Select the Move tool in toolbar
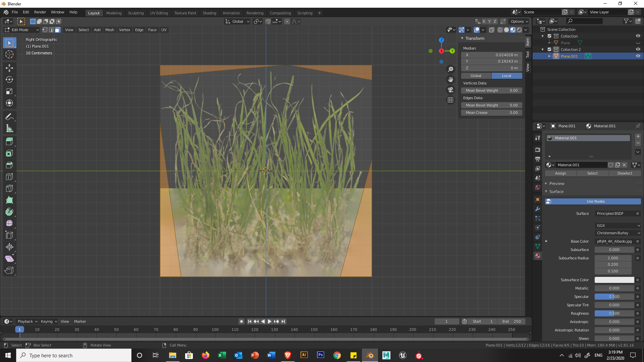Image resolution: width=644 pixels, height=362 pixels. 9,68
